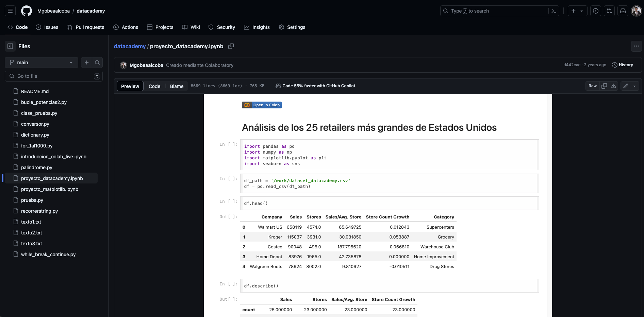This screenshot has height=317, width=644.
Task: Click Mgobeaalcoba owner link in header
Action: click(53, 11)
